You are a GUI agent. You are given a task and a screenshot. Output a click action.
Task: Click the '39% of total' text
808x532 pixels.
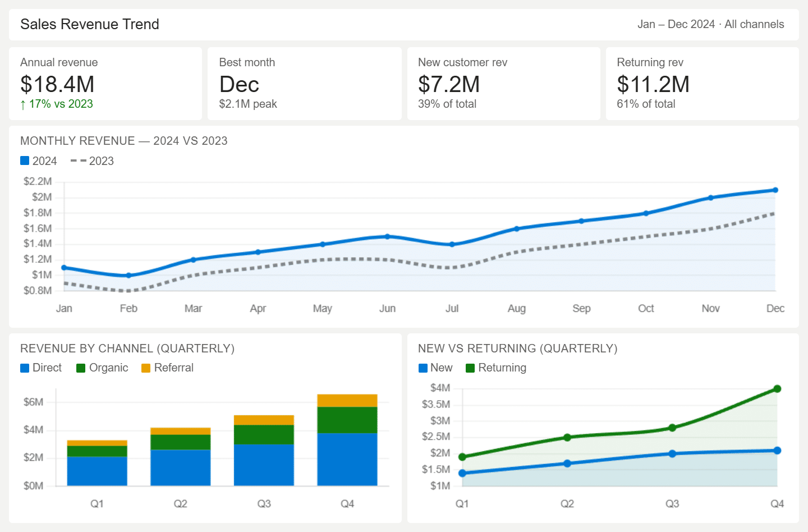coord(447,104)
